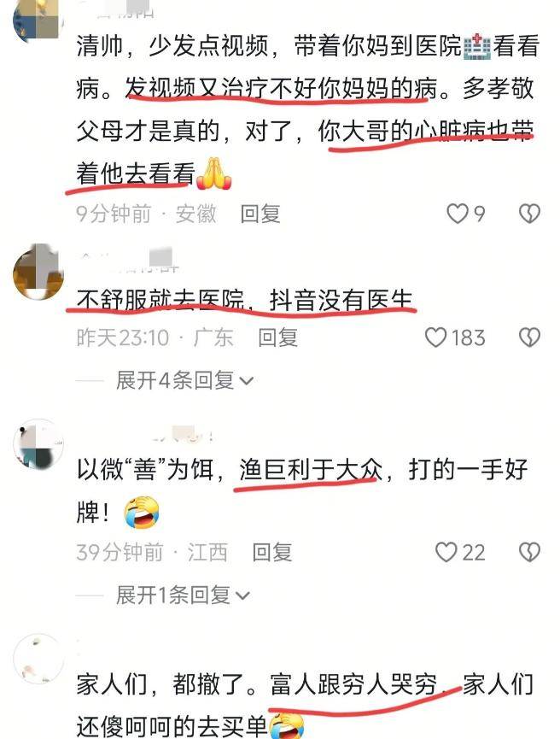This screenshot has height=739, width=560.
Task: Open avatar of the top commenter
Action: click(38, 19)
